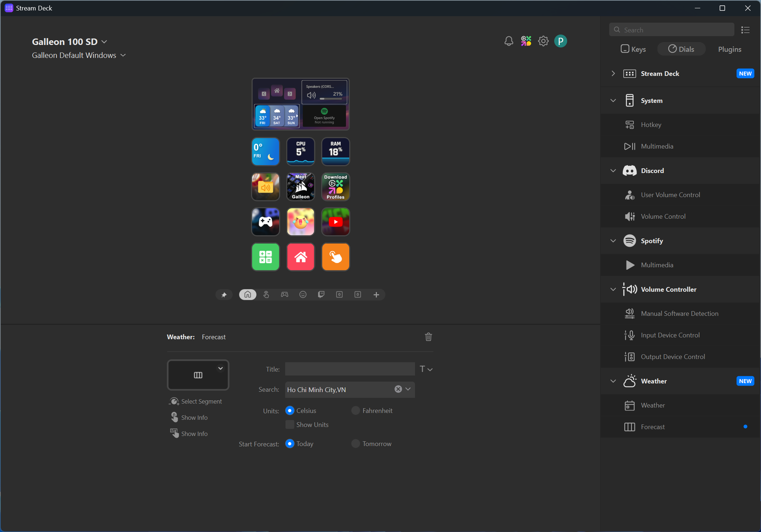Open the Marketplace icon in the toolbar
The height and width of the screenshot is (532, 761).
click(x=526, y=41)
